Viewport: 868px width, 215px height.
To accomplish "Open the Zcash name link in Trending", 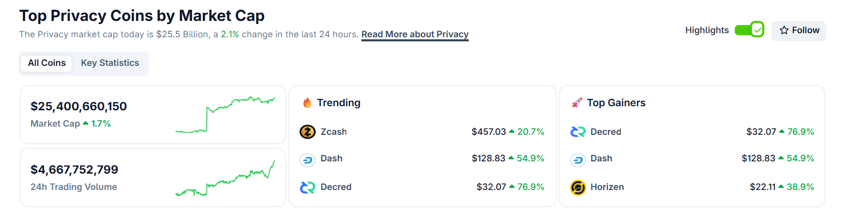I will [334, 132].
